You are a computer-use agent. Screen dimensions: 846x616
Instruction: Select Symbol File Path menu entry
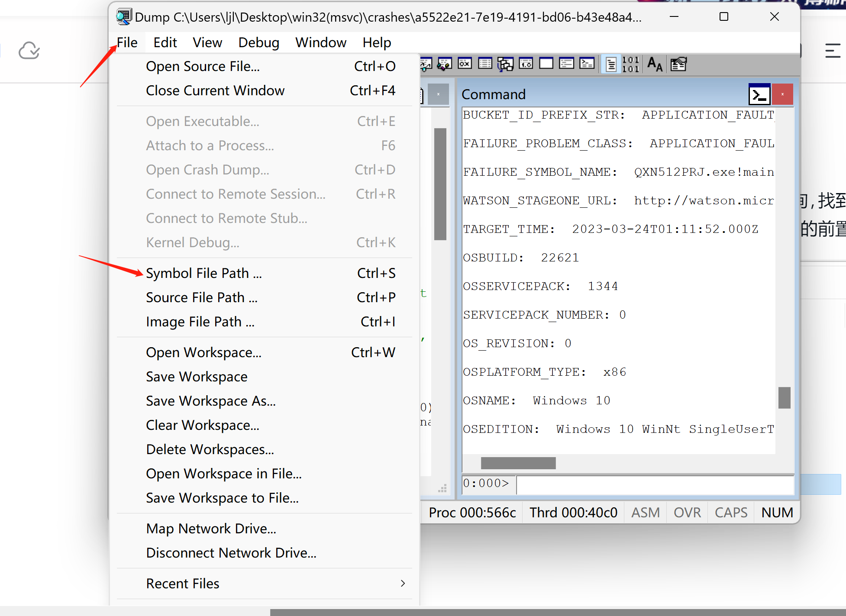coord(204,273)
